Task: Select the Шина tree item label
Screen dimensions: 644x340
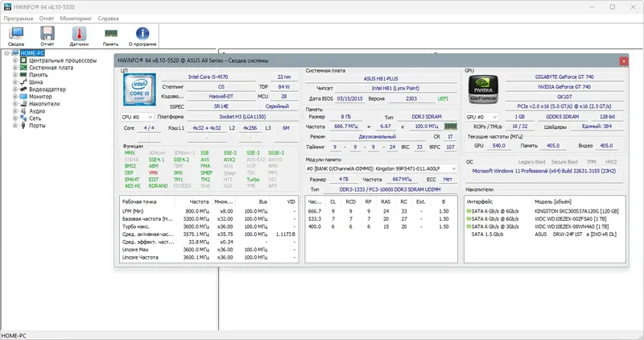Action: (x=35, y=82)
